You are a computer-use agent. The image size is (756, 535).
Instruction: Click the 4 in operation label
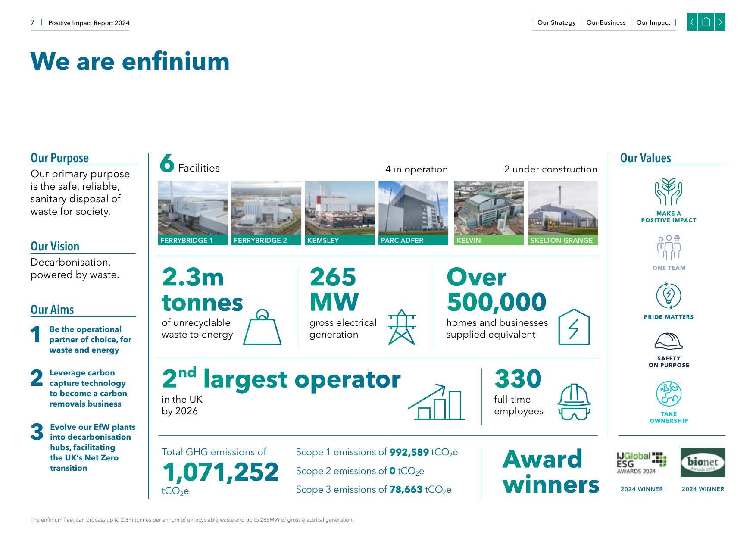[416, 169]
